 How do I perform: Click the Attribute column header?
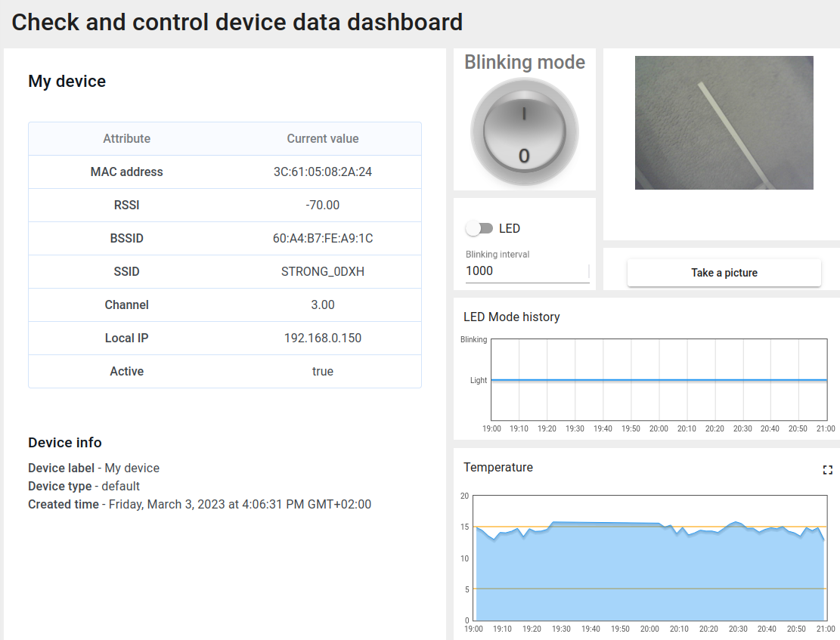tap(126, 139)
